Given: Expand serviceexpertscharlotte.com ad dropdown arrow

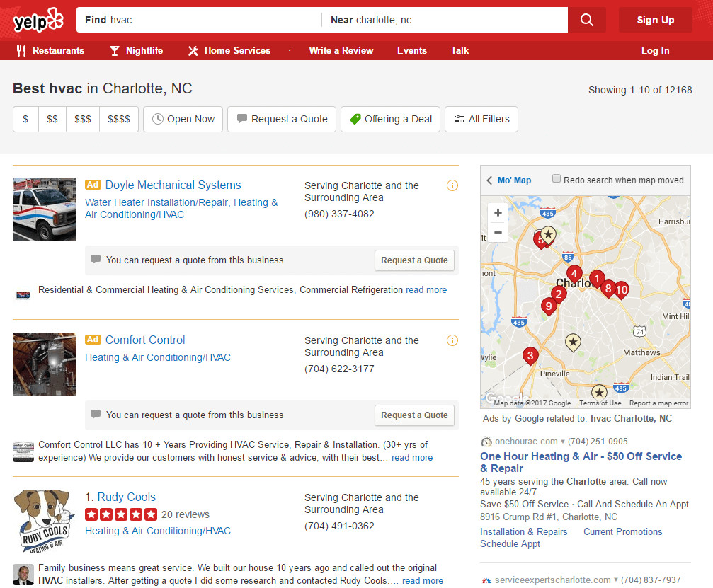Looking at the screenshot, I should [x=616, y=580].
